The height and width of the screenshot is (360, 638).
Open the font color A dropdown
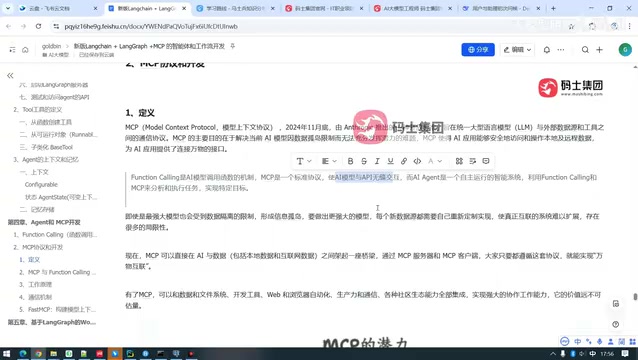pos(435,161)
